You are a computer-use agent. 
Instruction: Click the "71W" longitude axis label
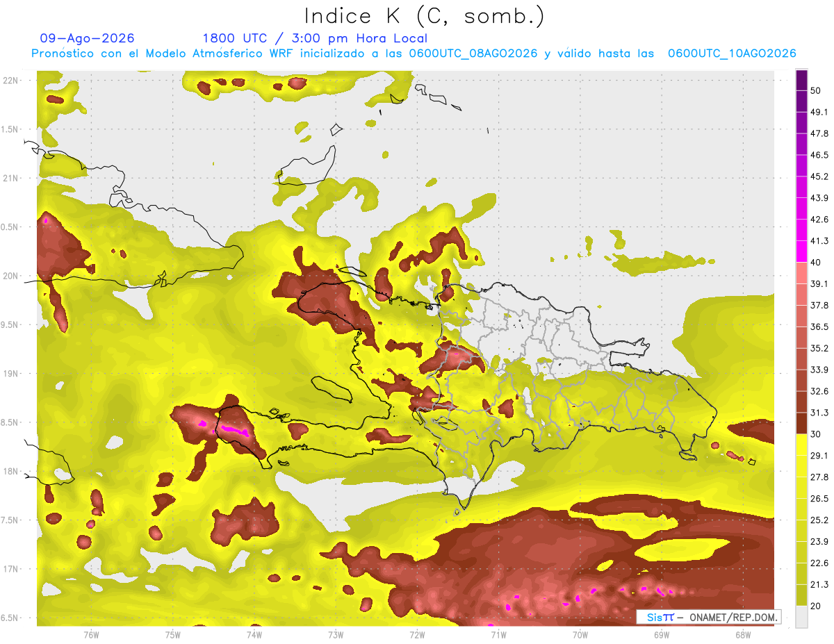(x=498, y=635)
